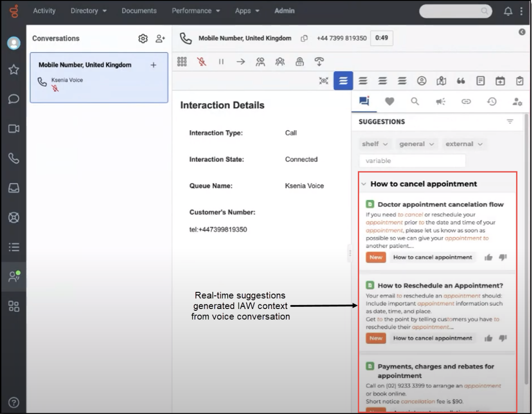The image size is (532, 414).
Task: Open the shelf dropdown
Action: pos(375,144)
